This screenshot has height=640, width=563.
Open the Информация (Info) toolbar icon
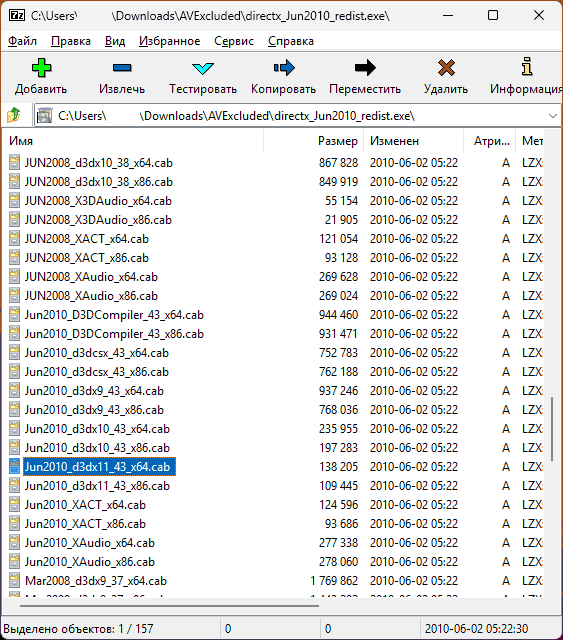pos(527,67)
